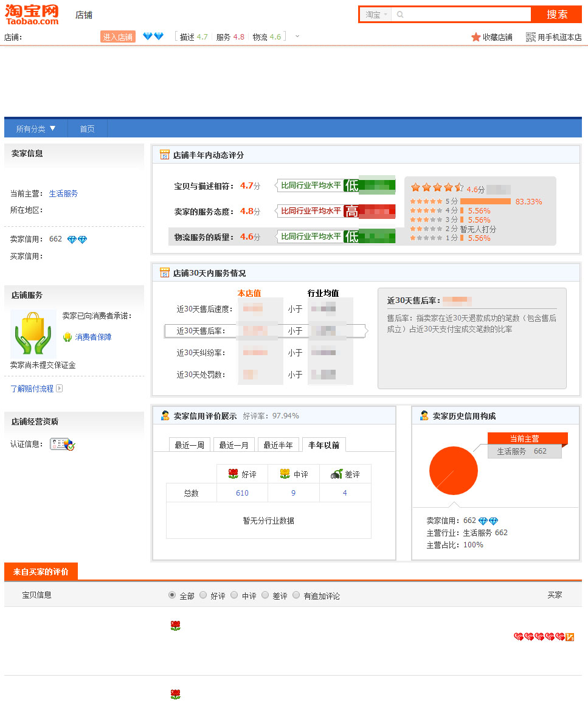The height and width of the screenshot is (703, 588).
Task: Select the 有追加评论 radio button
Action: pos(296,595)
